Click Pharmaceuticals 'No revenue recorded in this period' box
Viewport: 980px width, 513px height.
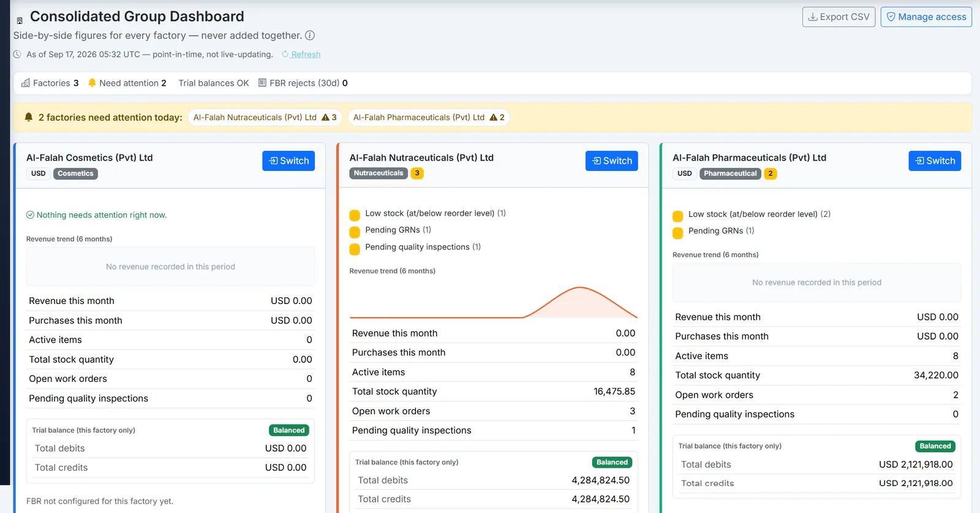pyautogui.click(x=816, y=283)
